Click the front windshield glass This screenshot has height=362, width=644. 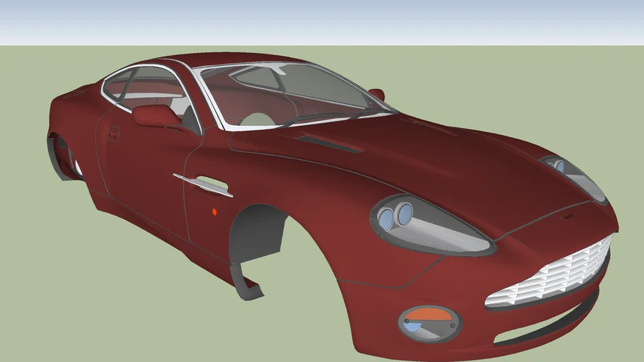297,90
